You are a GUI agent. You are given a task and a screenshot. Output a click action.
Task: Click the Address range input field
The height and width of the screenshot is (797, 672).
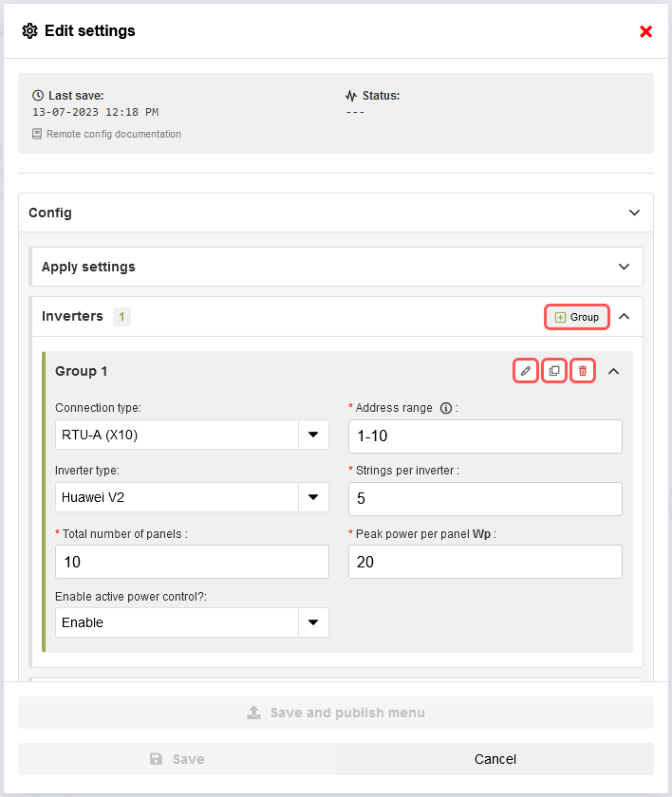click(x=484, y=436)
